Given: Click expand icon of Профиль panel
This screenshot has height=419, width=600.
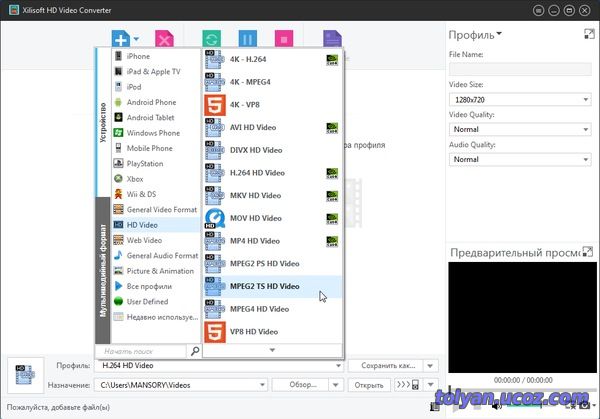Looking at the screenshot, I should pyautogui.click(x=589, y=34).
